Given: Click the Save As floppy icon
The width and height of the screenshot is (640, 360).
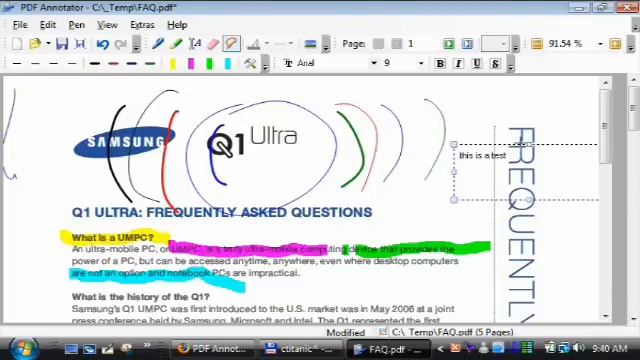Looking at the screenshot, I should [80, 44].
